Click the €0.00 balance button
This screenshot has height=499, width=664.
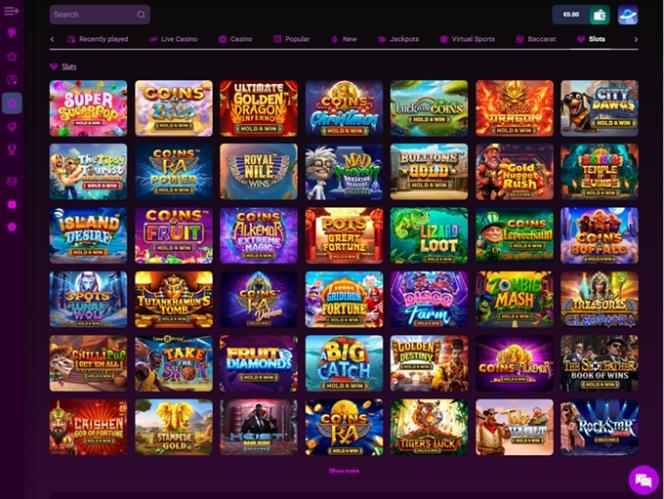tap(571, 15)
